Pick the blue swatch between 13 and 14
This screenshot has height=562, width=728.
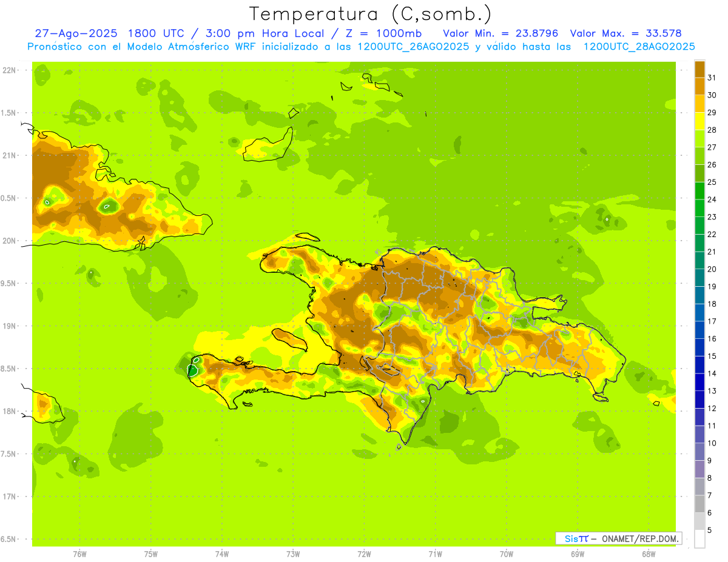pos(699,382)
